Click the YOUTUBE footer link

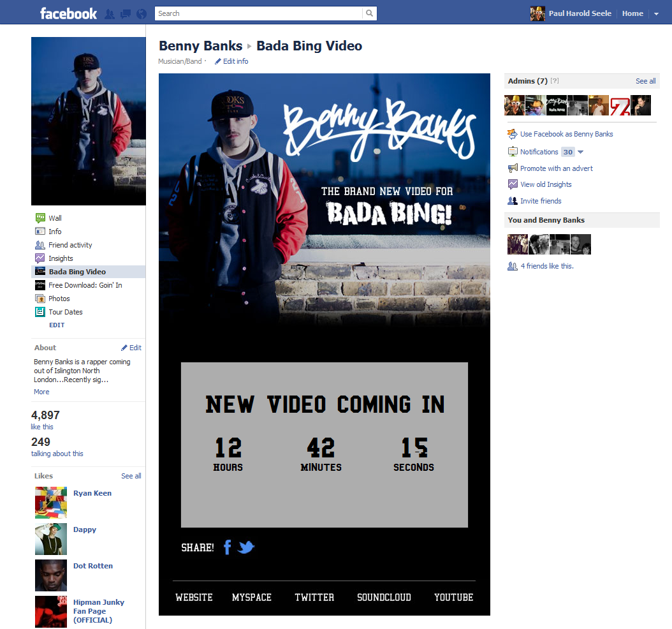pos(453,597)
